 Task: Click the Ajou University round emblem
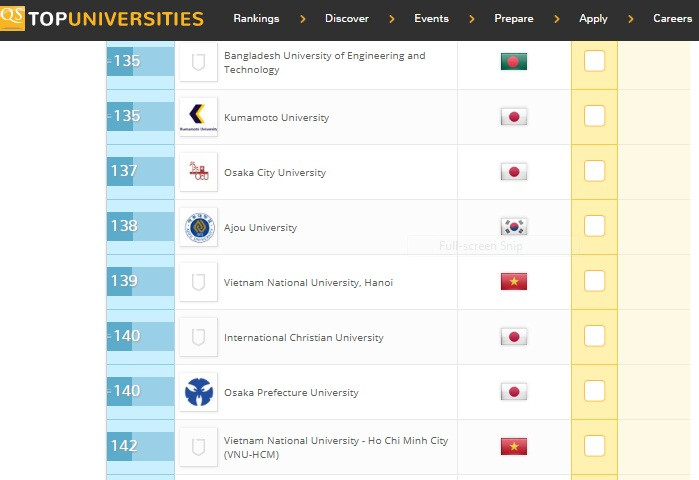(198, 227)
